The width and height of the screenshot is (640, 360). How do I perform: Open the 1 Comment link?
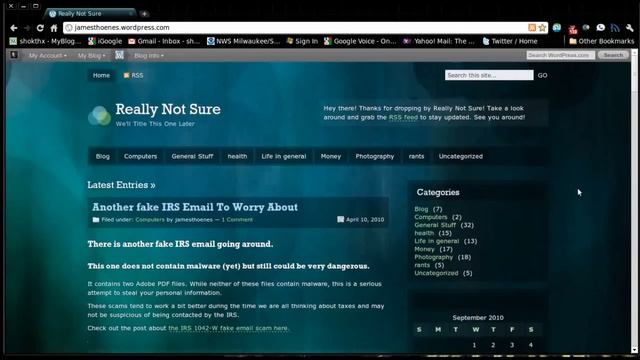[237, 220]
